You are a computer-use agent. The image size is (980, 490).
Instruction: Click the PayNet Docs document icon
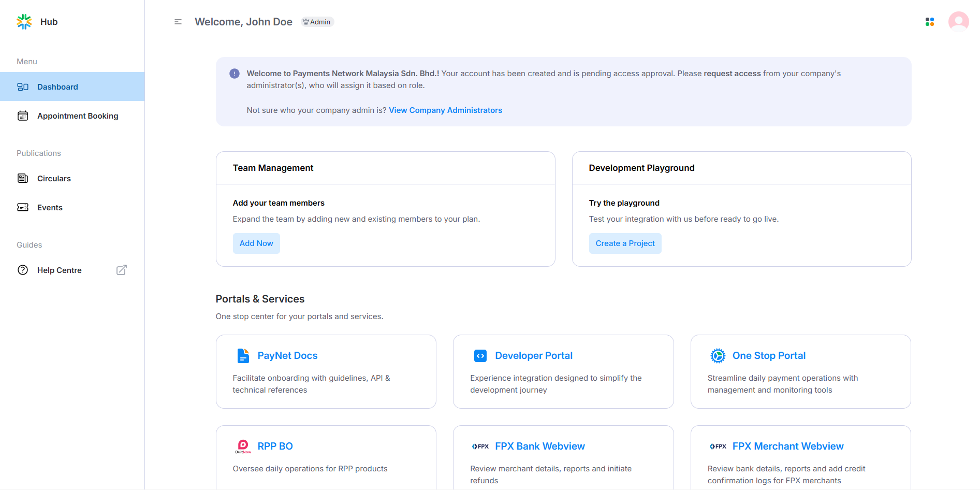243,356
